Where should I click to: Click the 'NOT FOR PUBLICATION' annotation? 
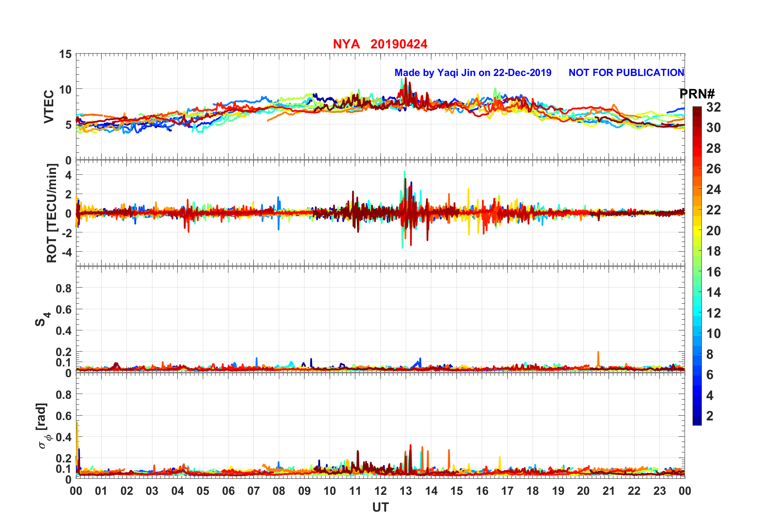coord(627,73)
